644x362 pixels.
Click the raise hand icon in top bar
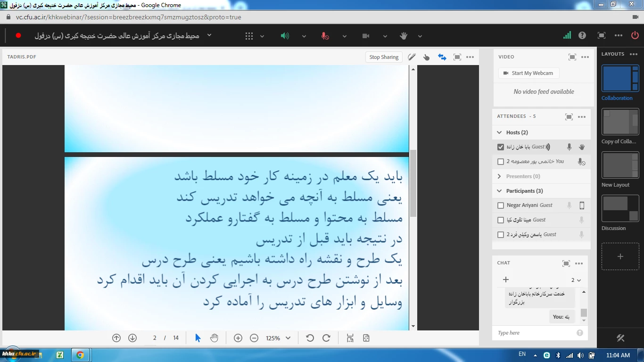(x=404, y=36)
